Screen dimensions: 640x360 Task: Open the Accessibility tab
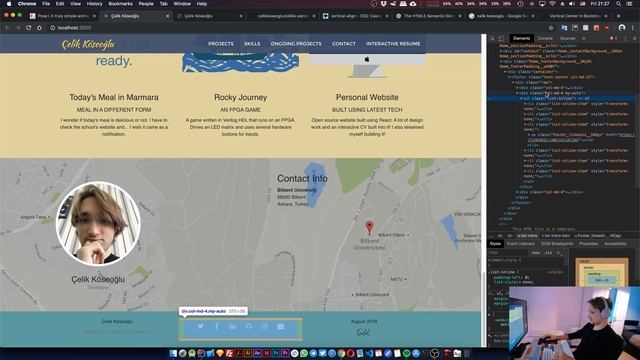point(616,244)
